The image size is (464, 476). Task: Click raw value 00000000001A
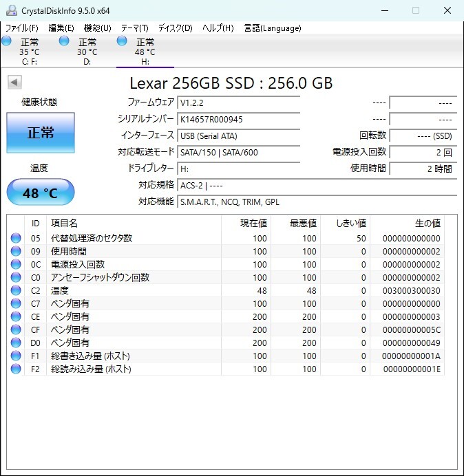412,356
